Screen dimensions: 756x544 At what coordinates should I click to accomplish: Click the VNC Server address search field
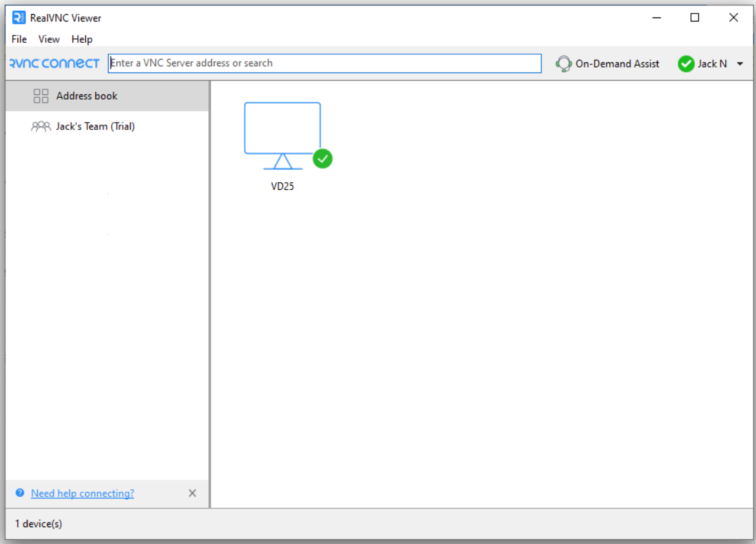[324, 63]
